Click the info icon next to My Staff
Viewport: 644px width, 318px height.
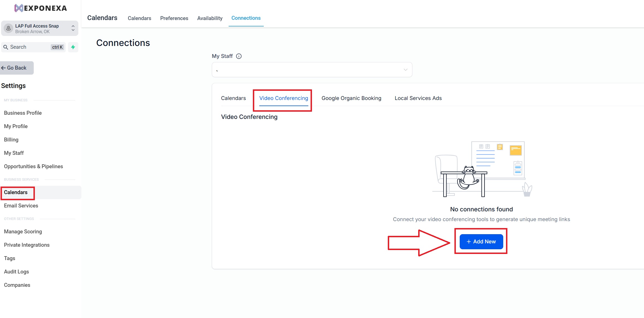pos(239,56)
